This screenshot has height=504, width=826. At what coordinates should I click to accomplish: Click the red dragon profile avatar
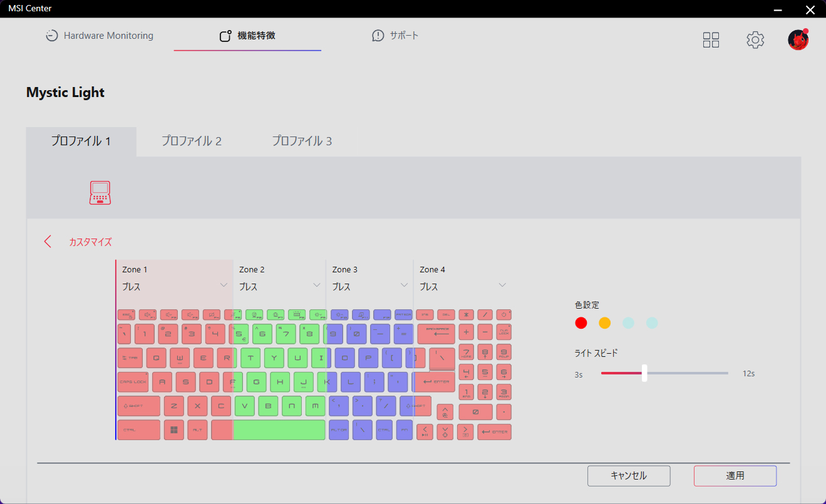pyautogui.click(x=798, y=40)
